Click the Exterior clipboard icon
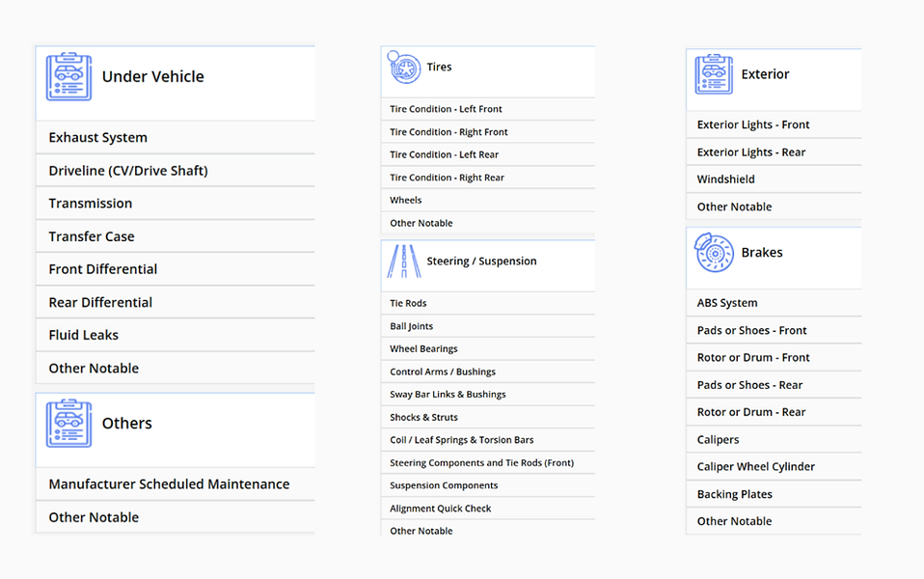 coord(714,74)
